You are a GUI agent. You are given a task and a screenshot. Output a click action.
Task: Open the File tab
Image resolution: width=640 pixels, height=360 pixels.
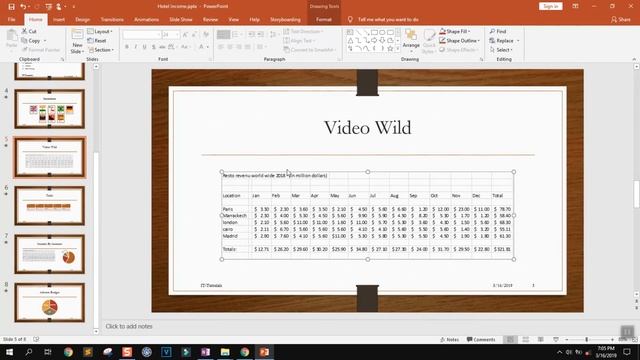(x=11, y=20)
